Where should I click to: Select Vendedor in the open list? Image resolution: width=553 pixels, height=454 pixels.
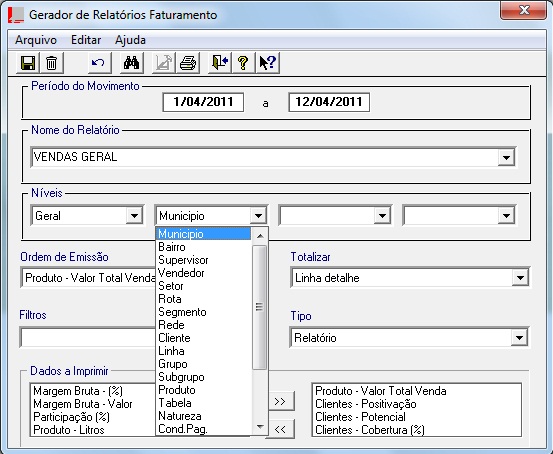point(181,273)
